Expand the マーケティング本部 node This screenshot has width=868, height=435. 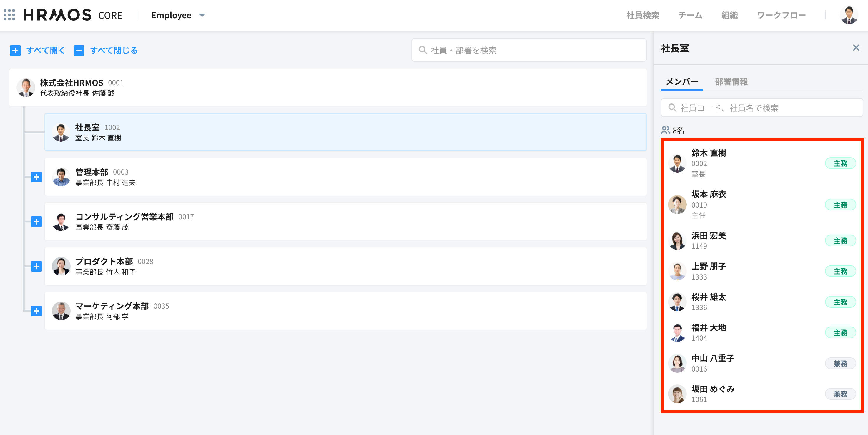[36, 311]
